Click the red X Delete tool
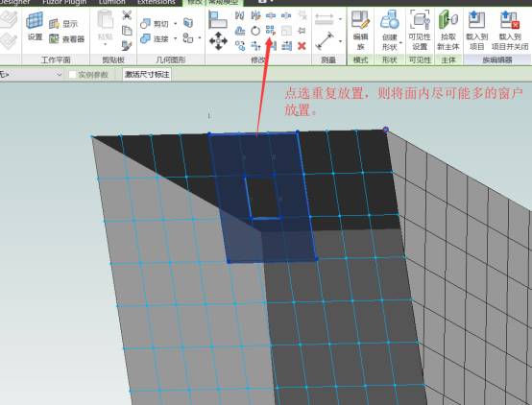532x405 pixels. click(302, 46)
